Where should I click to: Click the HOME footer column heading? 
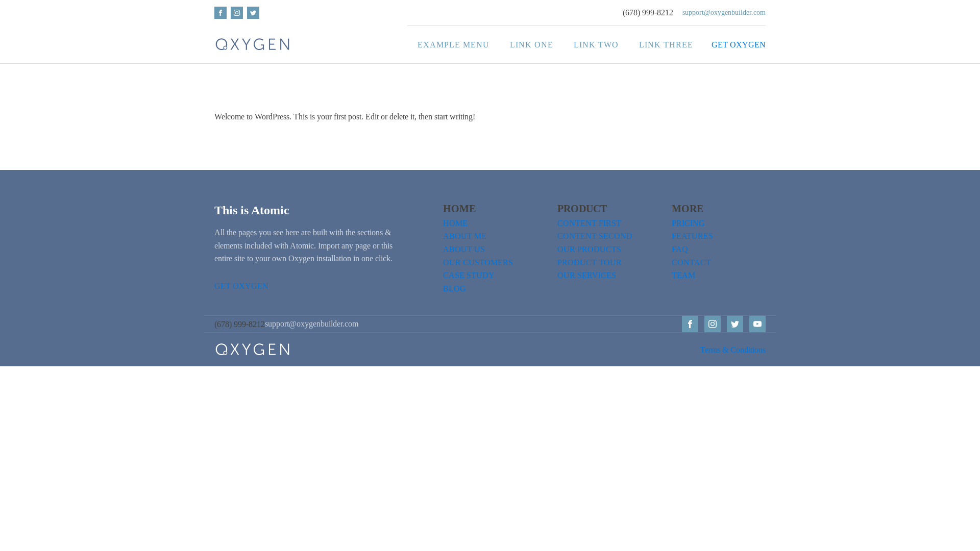click(459, 209)
